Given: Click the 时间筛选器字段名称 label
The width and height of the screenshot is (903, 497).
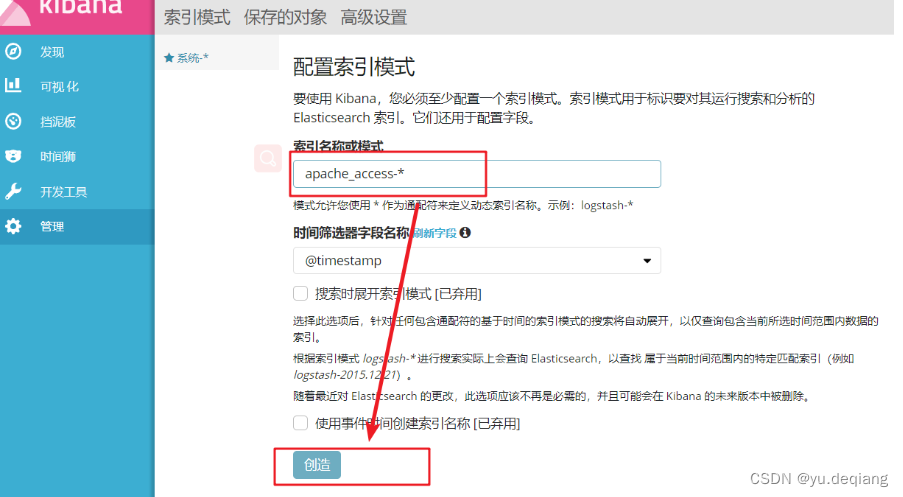Looking at the screenshot, I should coord(351,233).
